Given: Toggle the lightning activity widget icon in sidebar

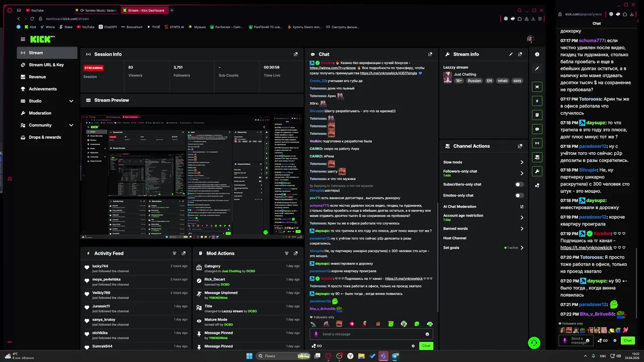Looking at the screenshot, I should click(537, 101).
